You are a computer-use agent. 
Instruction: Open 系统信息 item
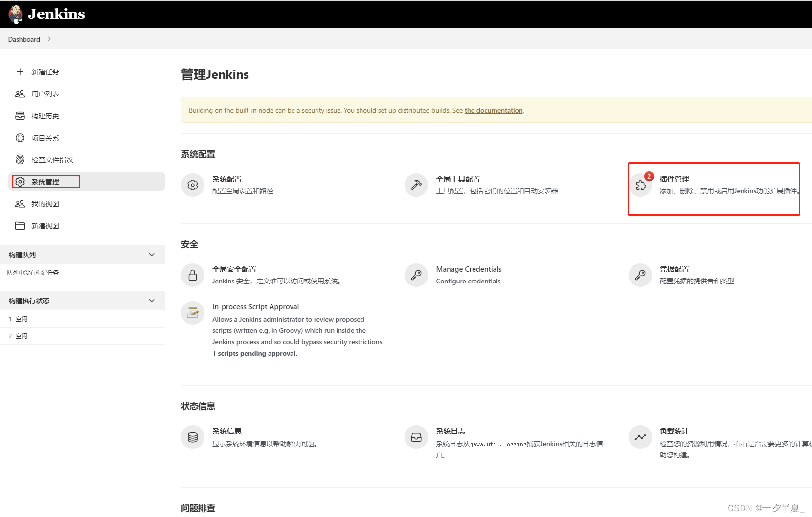point(227,431)
